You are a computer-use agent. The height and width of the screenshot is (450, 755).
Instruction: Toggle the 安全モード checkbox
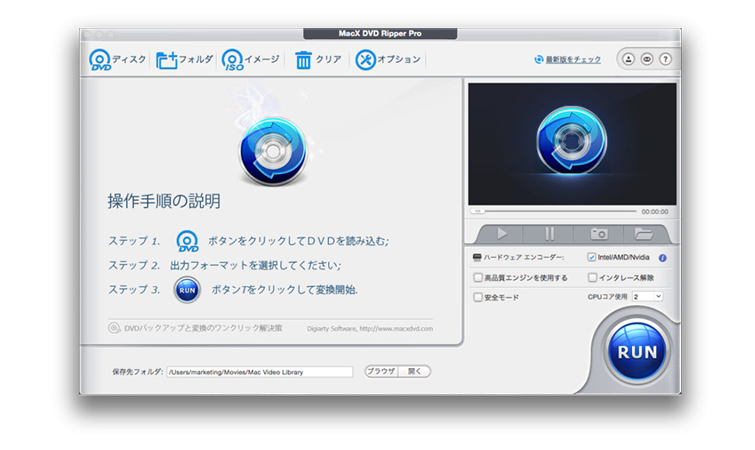(x=478, y=297)
